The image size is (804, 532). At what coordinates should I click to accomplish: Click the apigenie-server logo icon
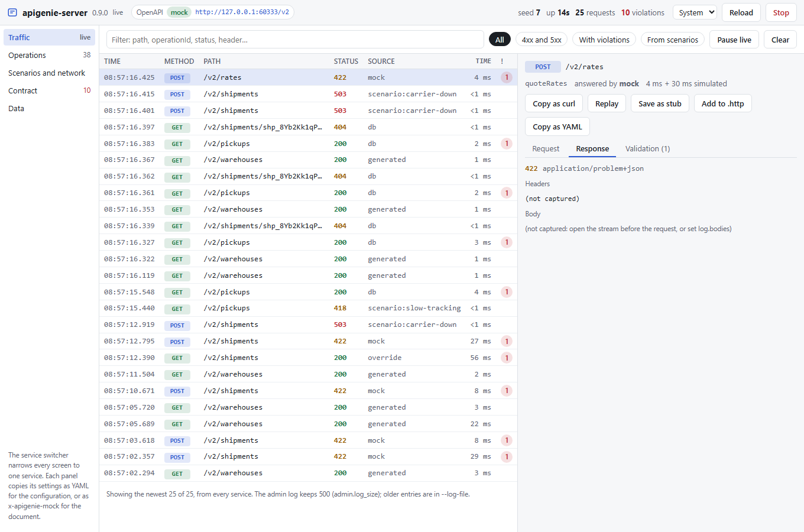pos(12,12)
